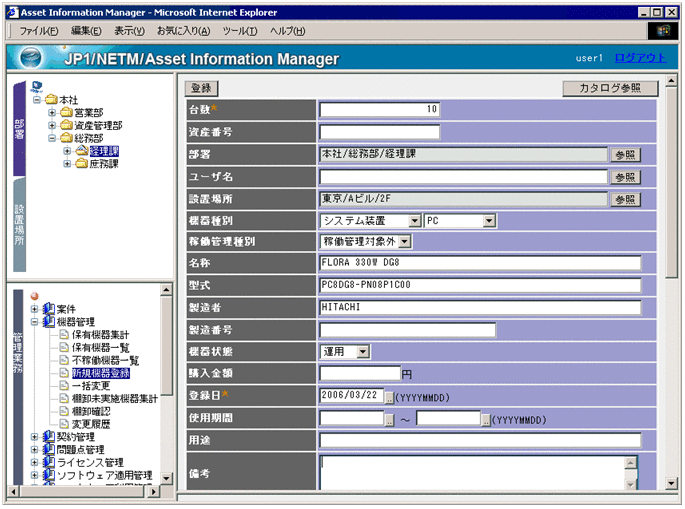Click the 資産管理部 folder icon
Screen dimensions: 685x509
66,126
